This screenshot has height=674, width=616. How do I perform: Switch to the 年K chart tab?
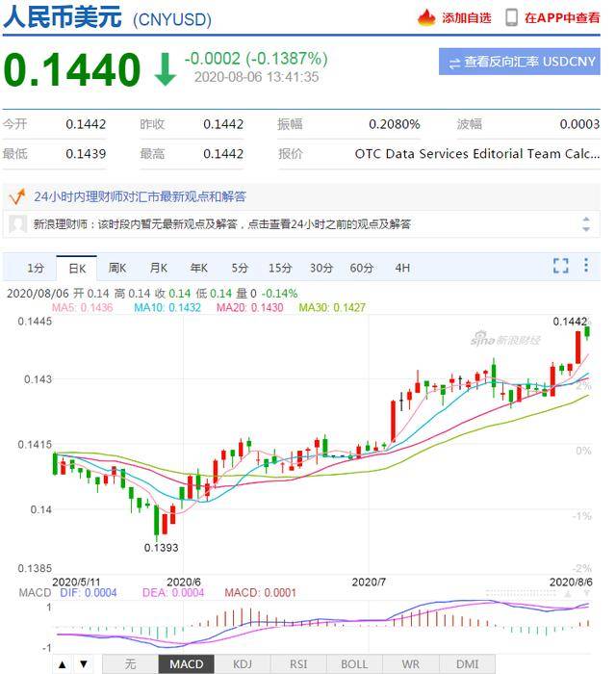199,269
